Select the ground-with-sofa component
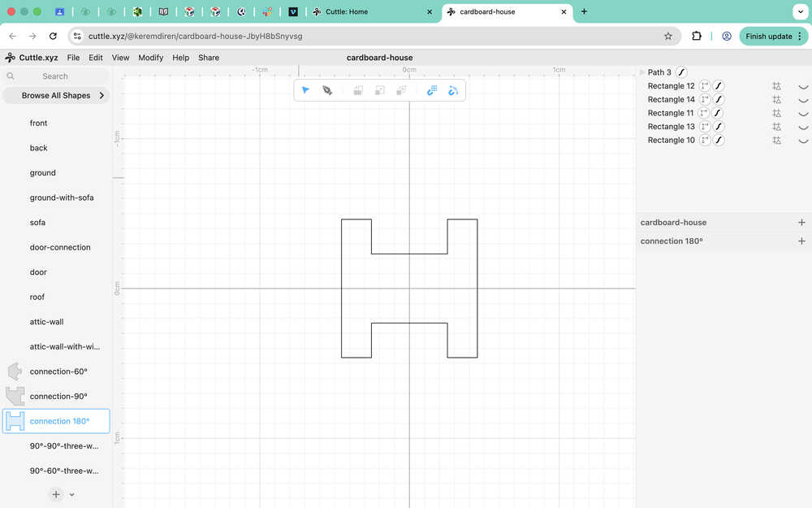The image size is (812, 508). [x=62, y=198]
